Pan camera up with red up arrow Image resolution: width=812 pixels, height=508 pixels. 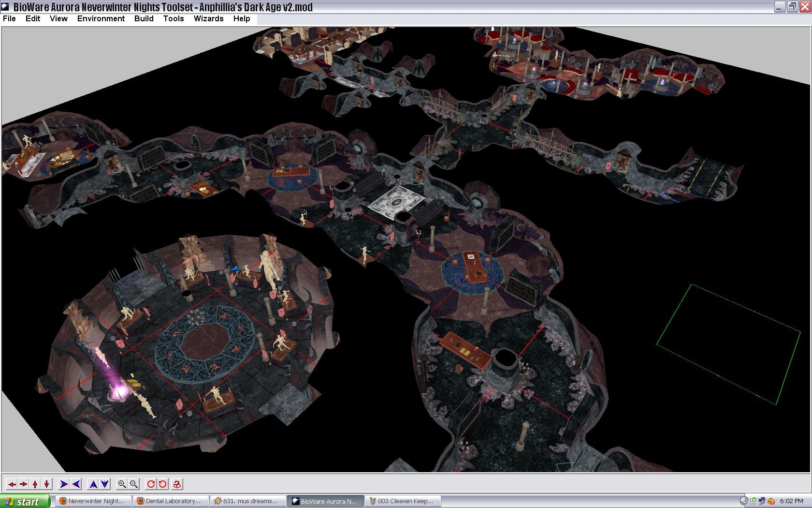pyautogui.click(x=35, y=484)
